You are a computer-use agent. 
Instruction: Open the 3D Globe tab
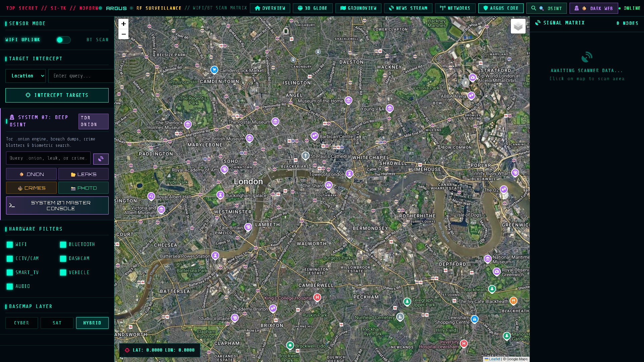313,8
